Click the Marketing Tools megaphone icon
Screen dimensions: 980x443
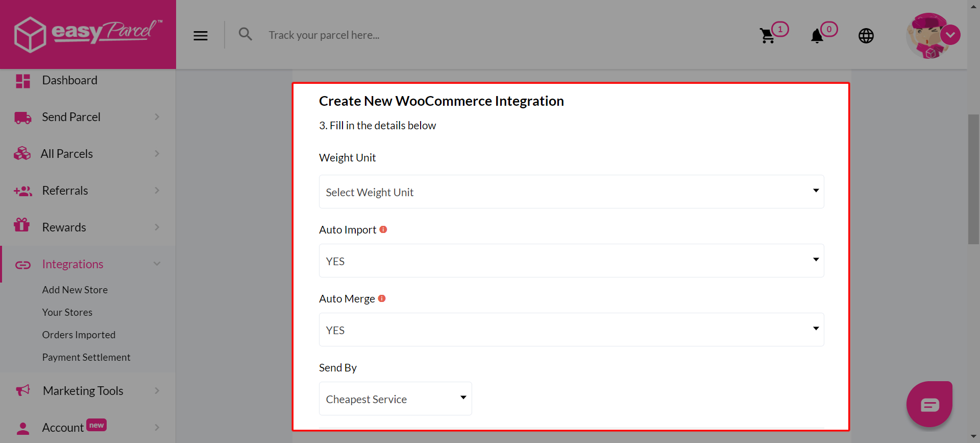pos(23,390)
